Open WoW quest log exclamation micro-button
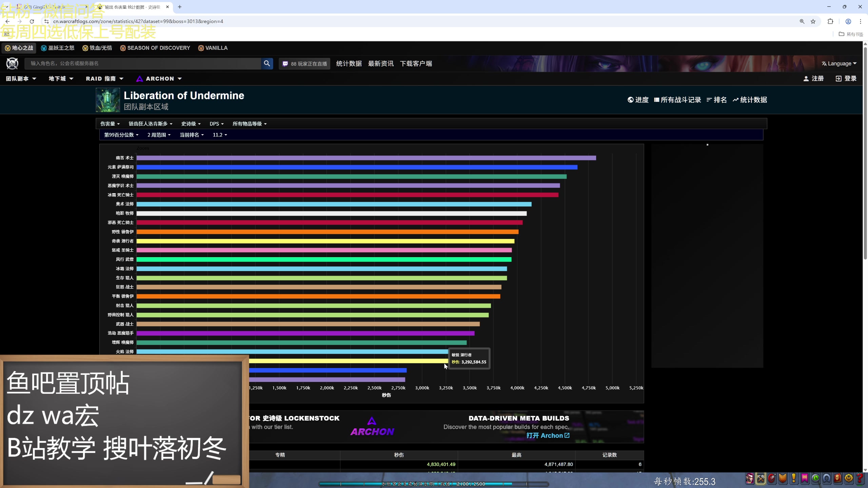This screenshot has height=488, width=868. click(794, 479)
